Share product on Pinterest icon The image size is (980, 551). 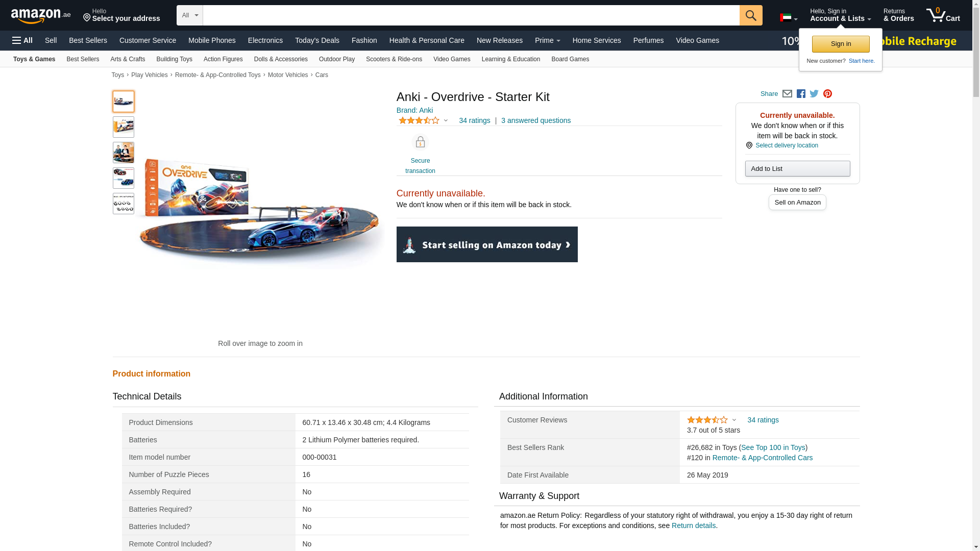[x=827, y=94]
